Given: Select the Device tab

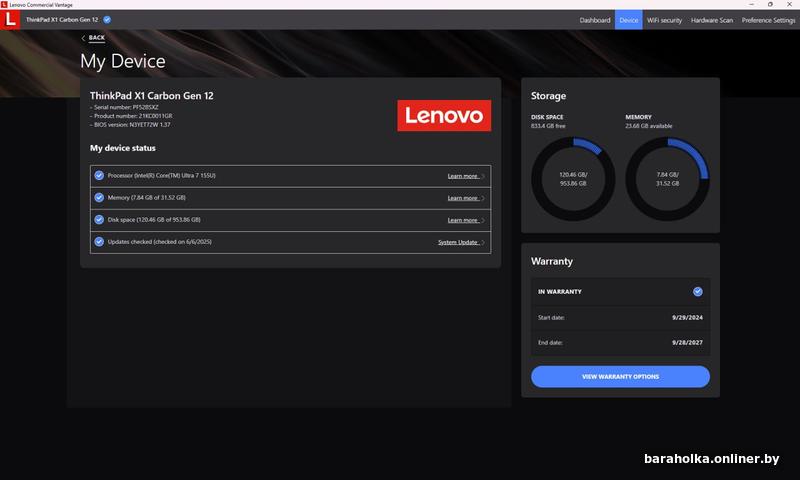Looking at the screenshot, I should tap(629, 20).
